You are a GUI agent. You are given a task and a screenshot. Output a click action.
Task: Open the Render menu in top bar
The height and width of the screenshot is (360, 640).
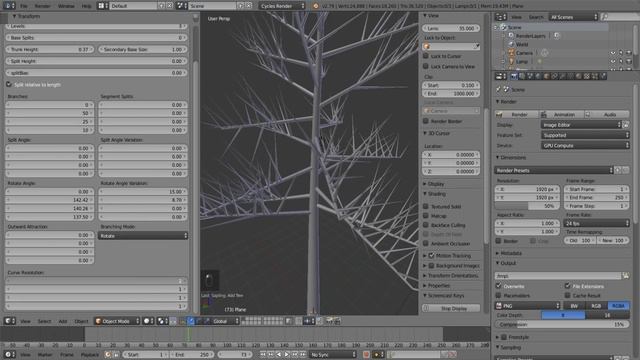coord(42,6)
